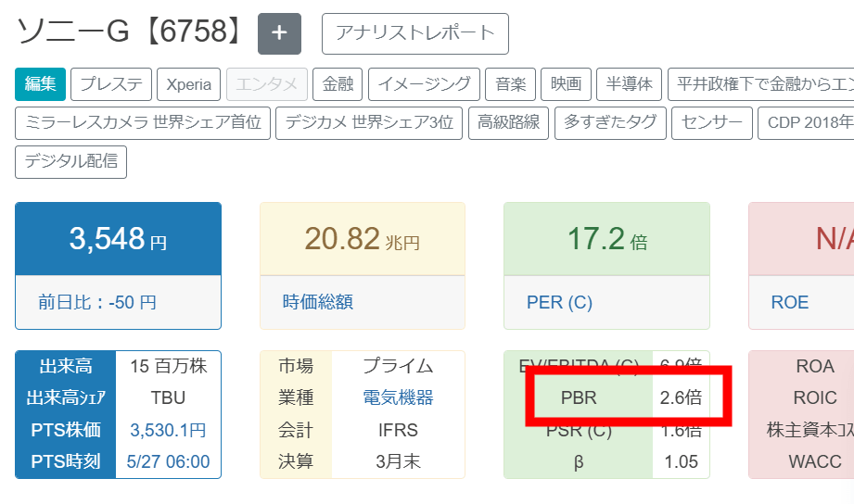Click the PBR label
Image resolution: width=854 pixels, height=504 pixels.
[579, 397]
